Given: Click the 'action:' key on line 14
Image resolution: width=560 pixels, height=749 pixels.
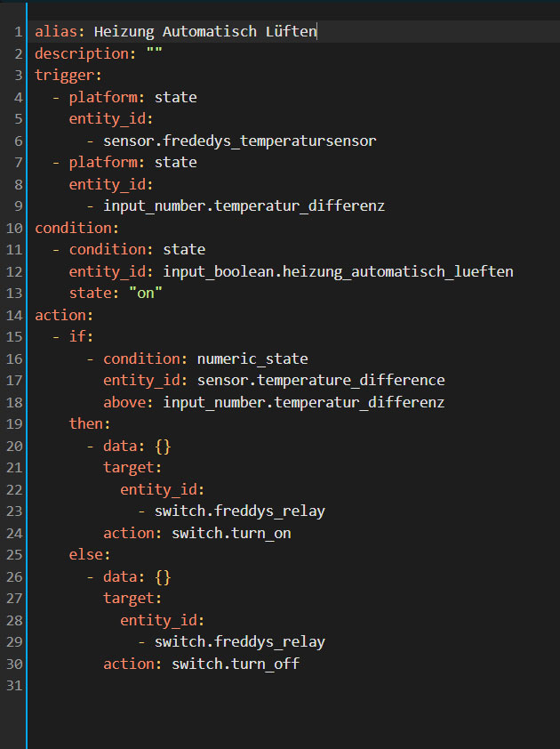Looking at the screenshot, I should click(x=64, y=315).
